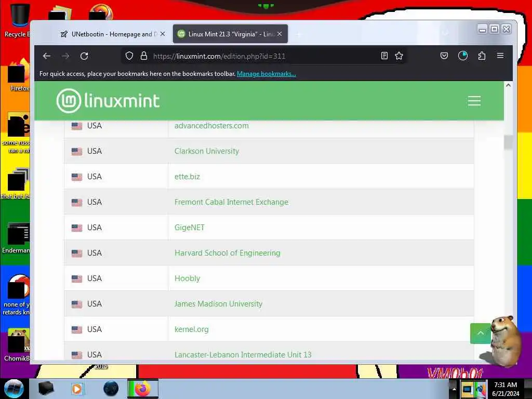The height and width of the screenshot is (399, 532).
Task: Click the scrollbar up arrow
Action: (508, 86)
